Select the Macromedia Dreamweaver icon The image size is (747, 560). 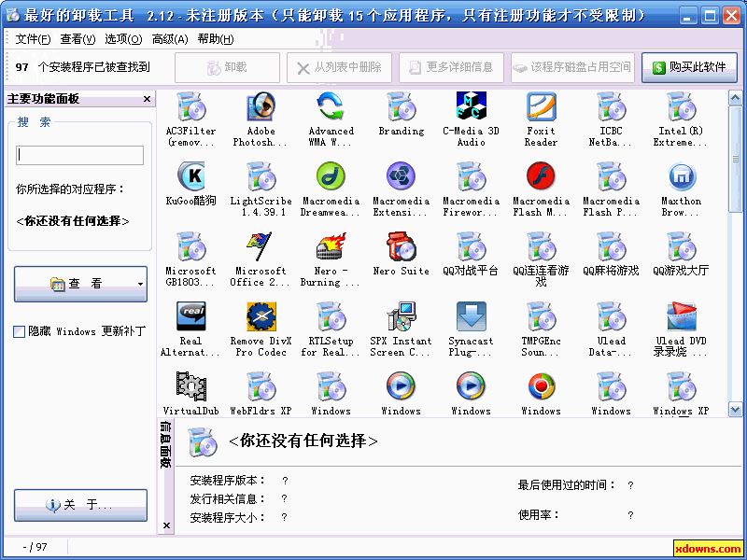click(x=331, y=176)
